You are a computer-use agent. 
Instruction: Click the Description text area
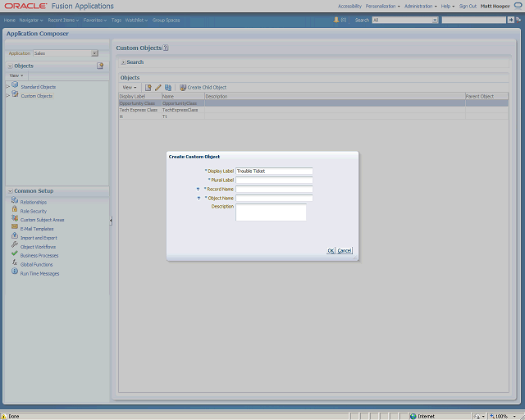(271, 212)
